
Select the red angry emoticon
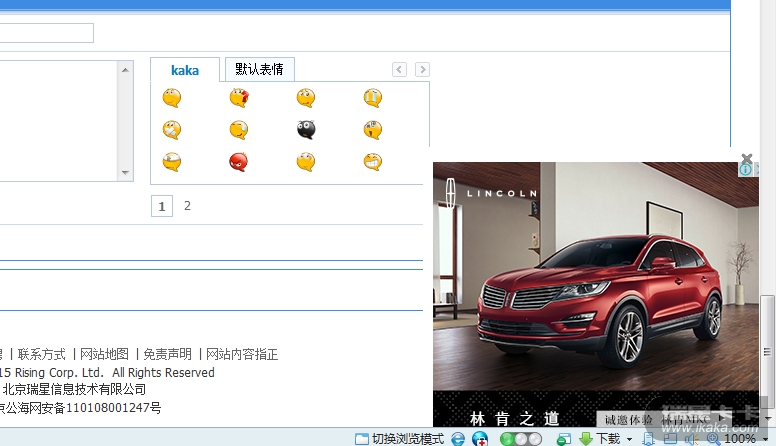tap(239, 162)
